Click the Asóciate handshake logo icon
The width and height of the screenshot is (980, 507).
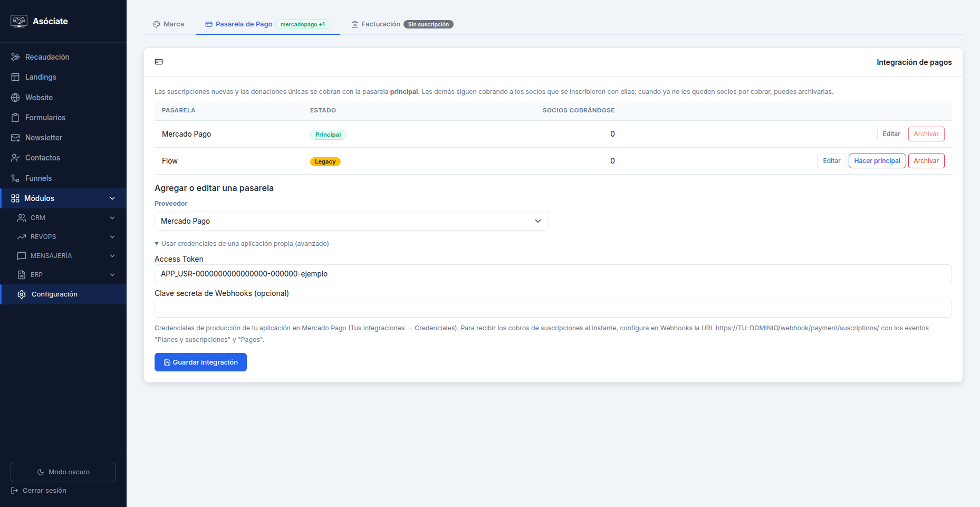(x=19, y=21)
